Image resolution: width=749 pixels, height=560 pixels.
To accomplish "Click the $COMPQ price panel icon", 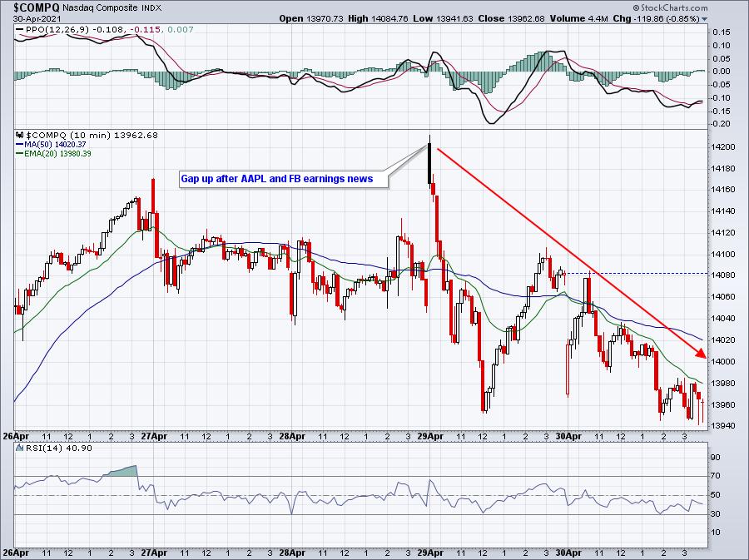I will tap(18, 135).
